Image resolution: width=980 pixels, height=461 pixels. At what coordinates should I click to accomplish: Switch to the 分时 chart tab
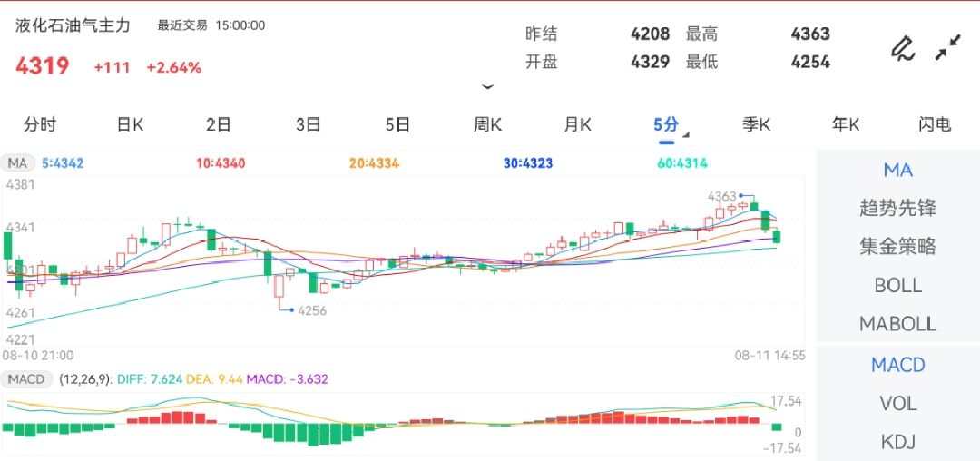[40, 125]
